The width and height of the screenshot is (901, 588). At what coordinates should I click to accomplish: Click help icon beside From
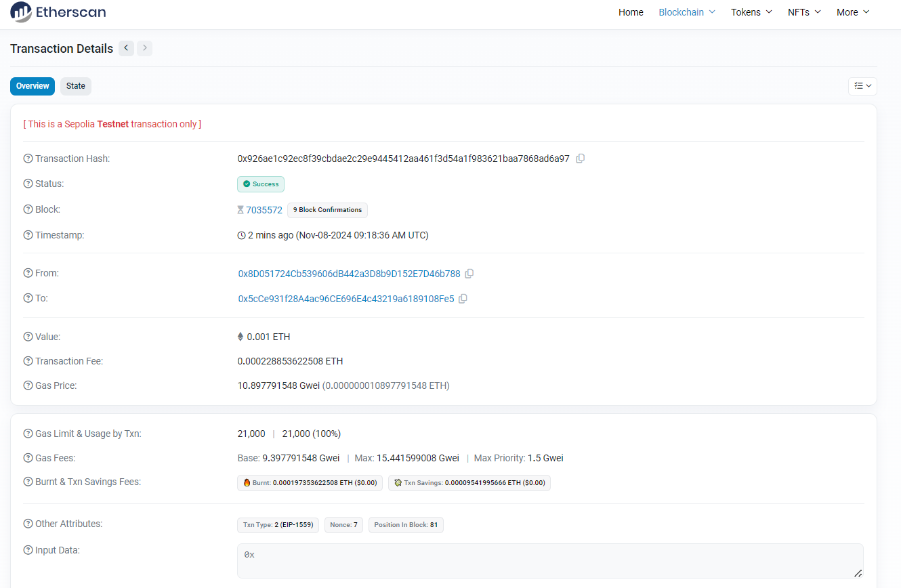click(28, 273)
